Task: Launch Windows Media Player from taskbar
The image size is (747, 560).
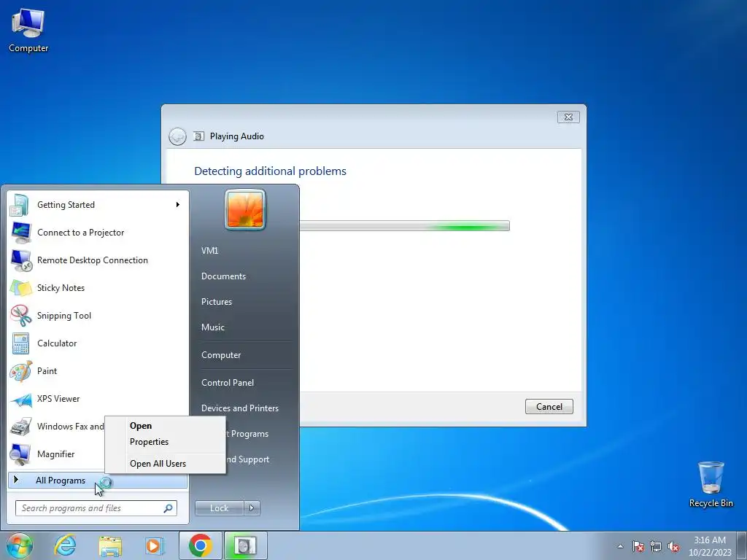Action: pos(154,545)
